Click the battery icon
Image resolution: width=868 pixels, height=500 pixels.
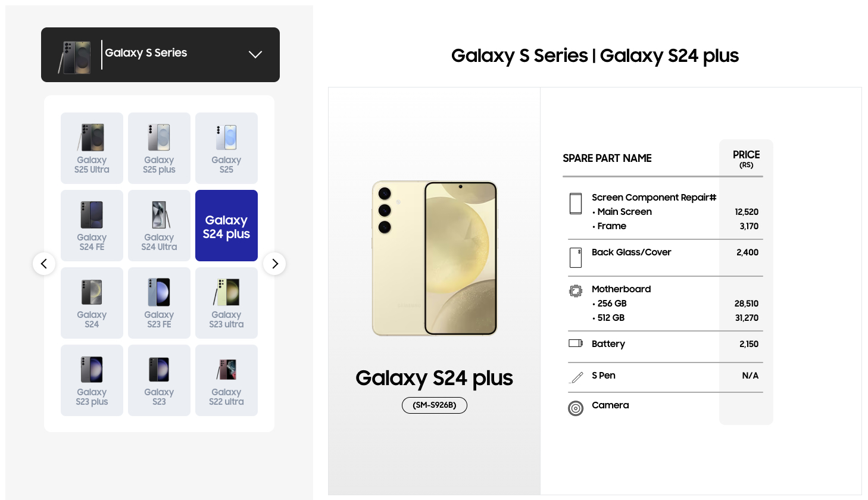click(576, 343)
